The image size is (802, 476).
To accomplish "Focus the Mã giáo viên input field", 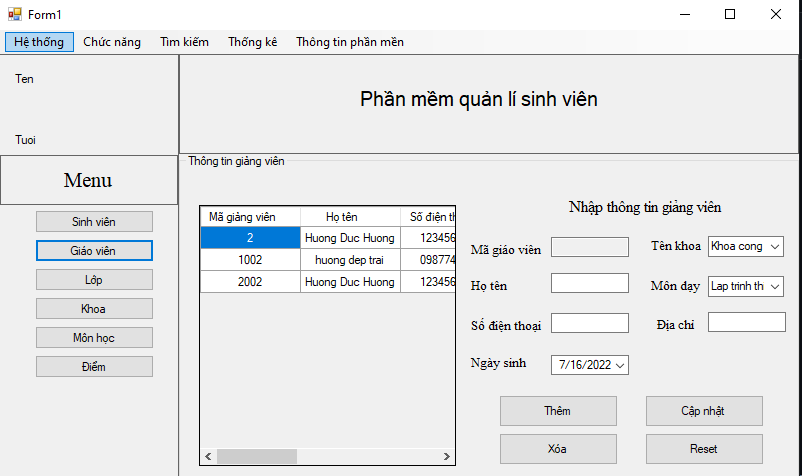I will 590,247.
